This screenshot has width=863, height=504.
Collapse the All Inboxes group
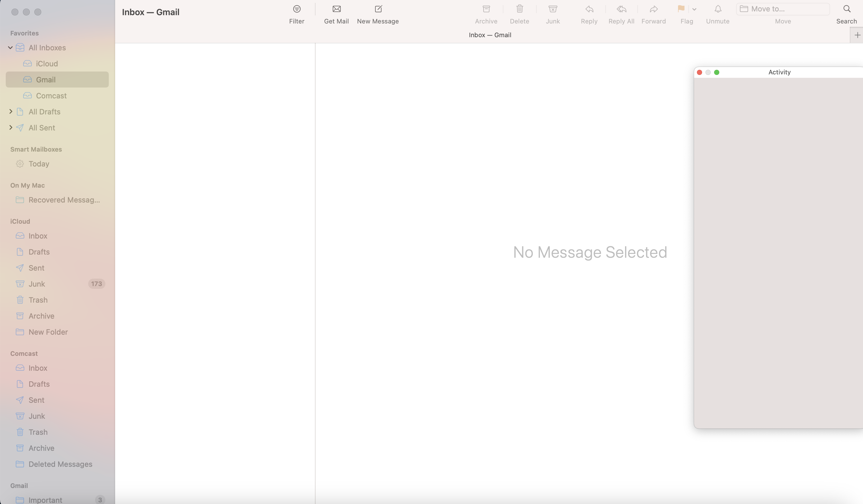coord(10,47)
